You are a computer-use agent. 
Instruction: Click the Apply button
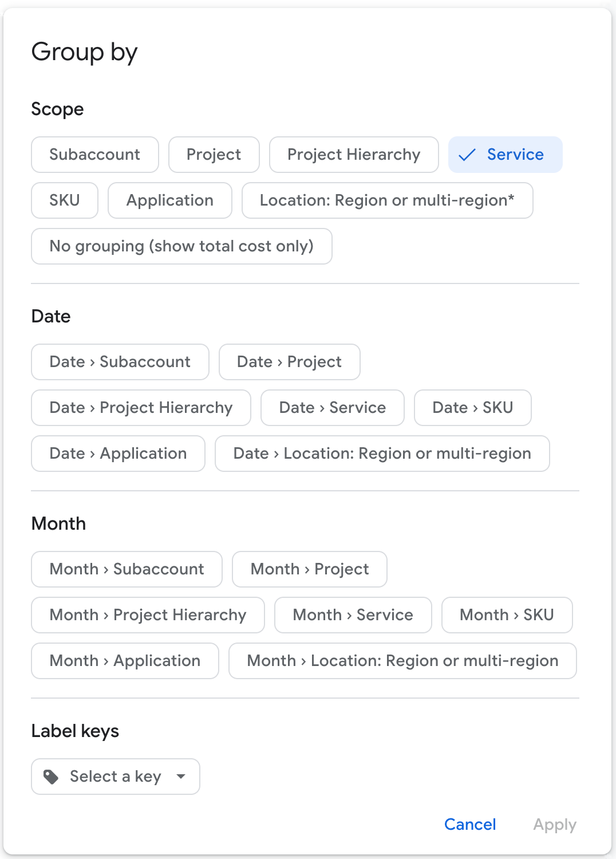coord(554,825)
